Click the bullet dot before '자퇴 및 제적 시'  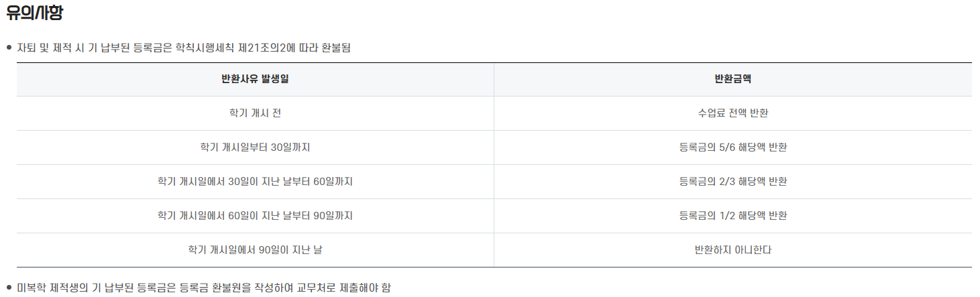click(x=9, y=48)
